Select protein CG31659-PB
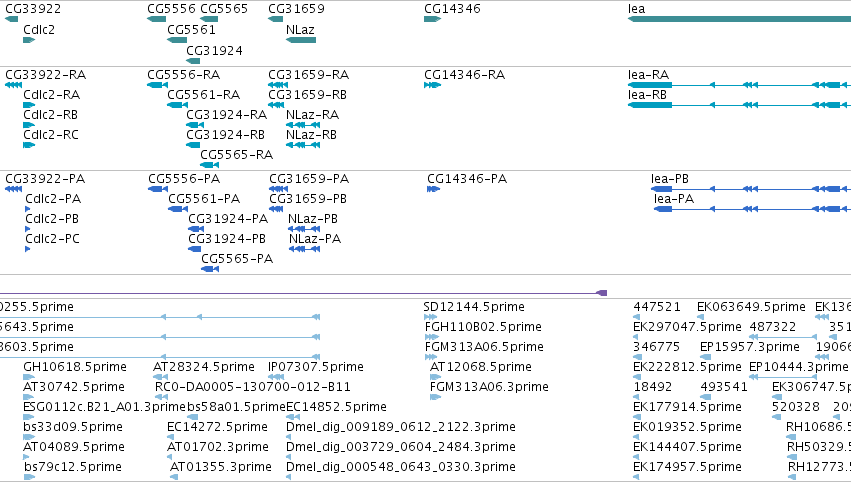This screenshot has height=482, width=851. (x=308, y=199)
